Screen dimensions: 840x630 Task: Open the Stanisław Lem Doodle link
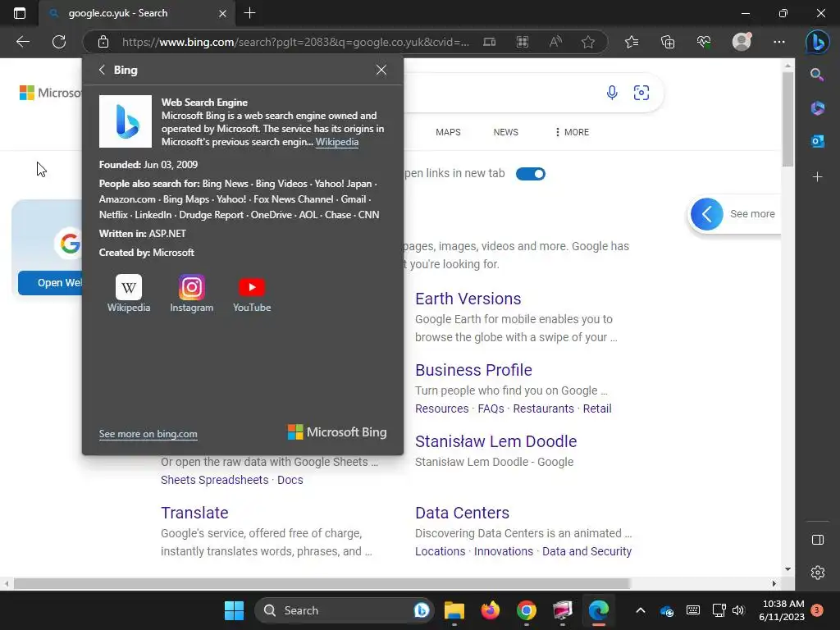(x=495, y=441)
